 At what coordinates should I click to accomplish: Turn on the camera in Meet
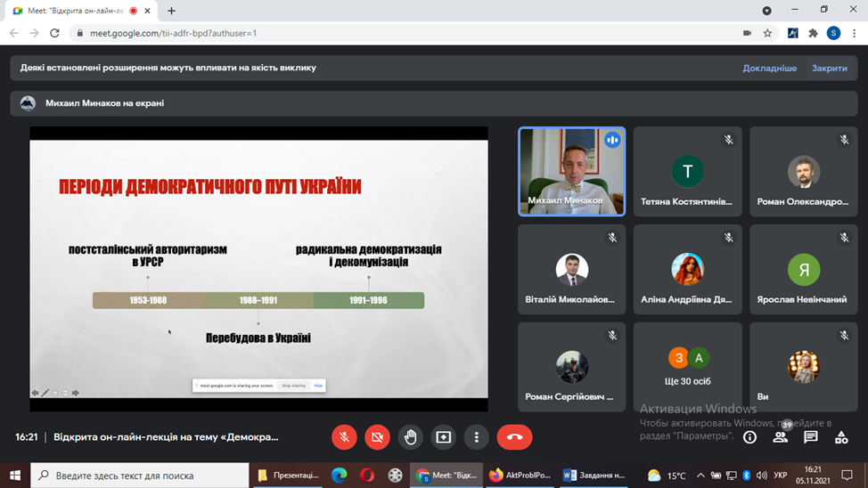click(377, 437)
